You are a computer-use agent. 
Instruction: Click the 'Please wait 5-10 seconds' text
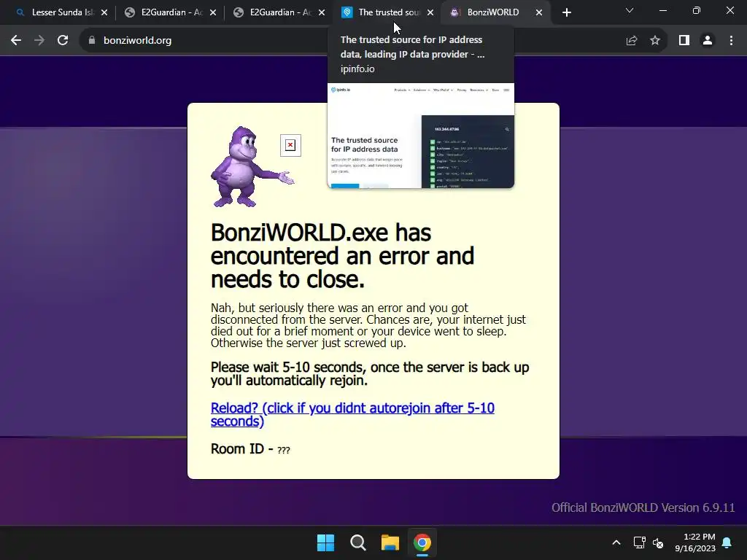pos(370,374)
